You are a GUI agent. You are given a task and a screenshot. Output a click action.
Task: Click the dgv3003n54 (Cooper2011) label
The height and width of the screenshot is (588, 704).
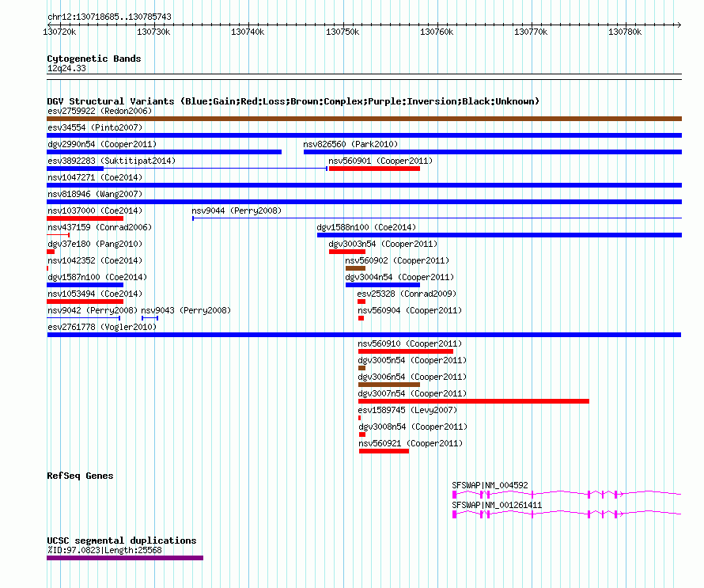pos(383,244)
